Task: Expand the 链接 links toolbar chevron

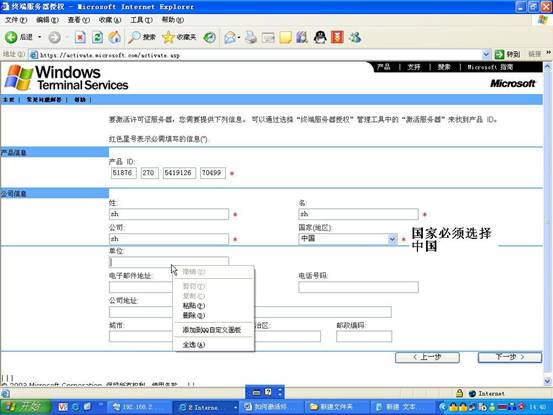Action: [x=548, y=53]
